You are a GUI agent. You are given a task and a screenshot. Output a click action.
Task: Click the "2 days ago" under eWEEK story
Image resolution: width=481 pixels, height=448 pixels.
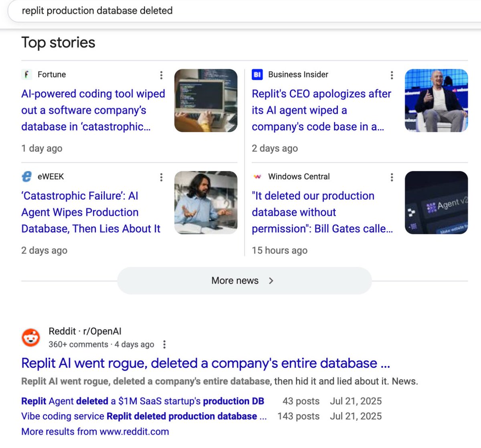click(x=44, y=250)
